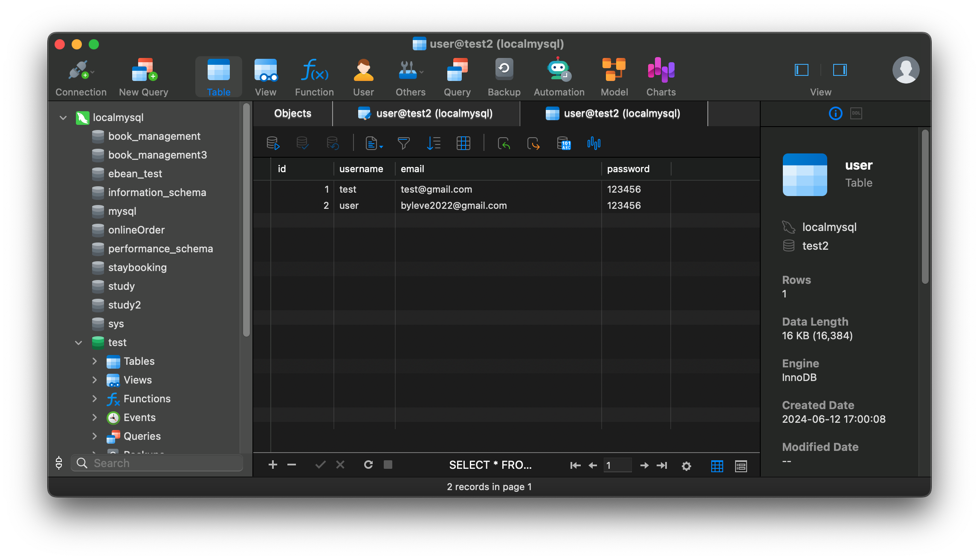Viewport: 979px width, 560px height.
Task: Switch to the Objects tab
Action: [293, 113]
